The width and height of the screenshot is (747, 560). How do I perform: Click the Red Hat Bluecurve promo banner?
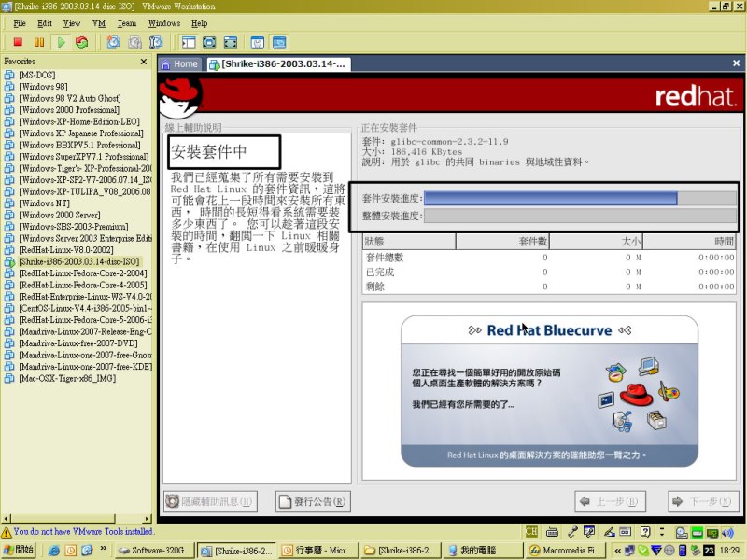tap(549, 391)
